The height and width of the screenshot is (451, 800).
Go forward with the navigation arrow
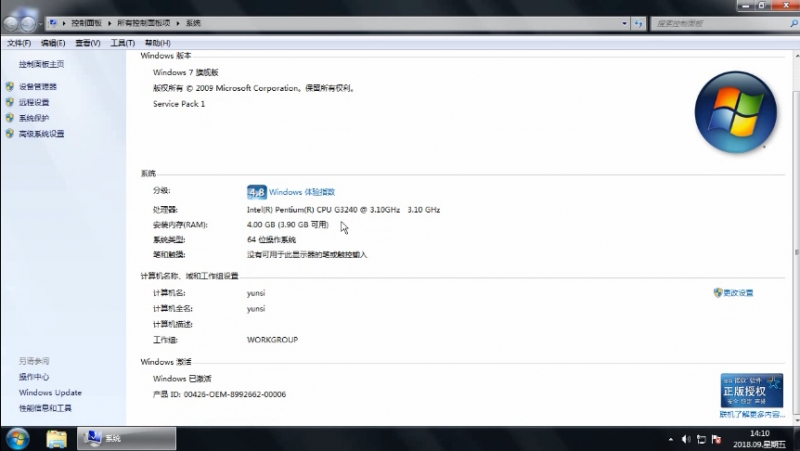click(28, 23)
